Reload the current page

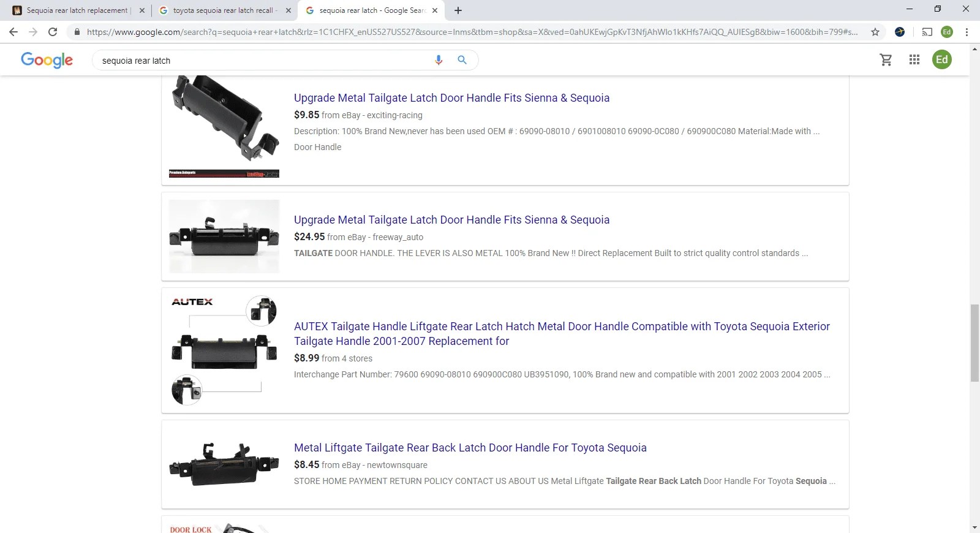pyautogui.click(x=53, y=32)
